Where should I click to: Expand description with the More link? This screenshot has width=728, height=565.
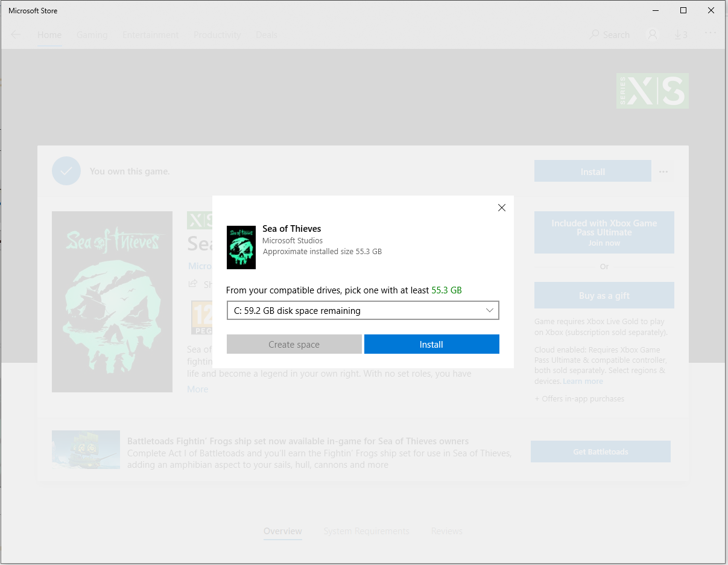[197, 389]
